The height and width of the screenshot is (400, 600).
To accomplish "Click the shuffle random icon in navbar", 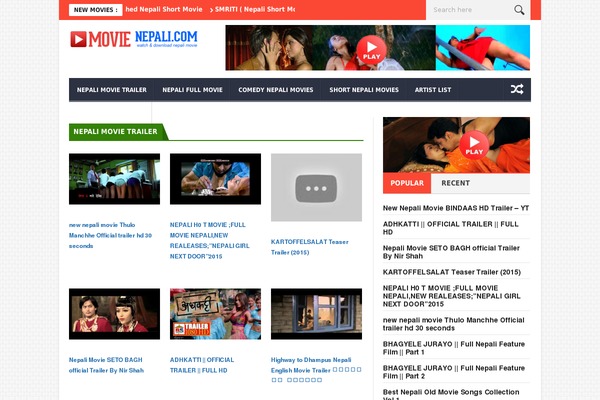I will (x=517, y=89).
